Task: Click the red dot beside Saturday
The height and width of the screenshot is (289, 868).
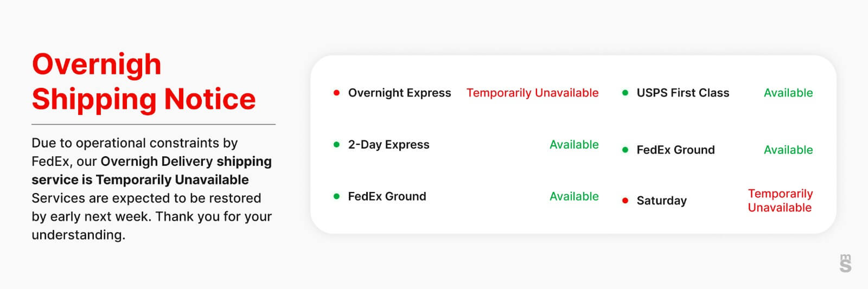Action: (x=625, y=201)
